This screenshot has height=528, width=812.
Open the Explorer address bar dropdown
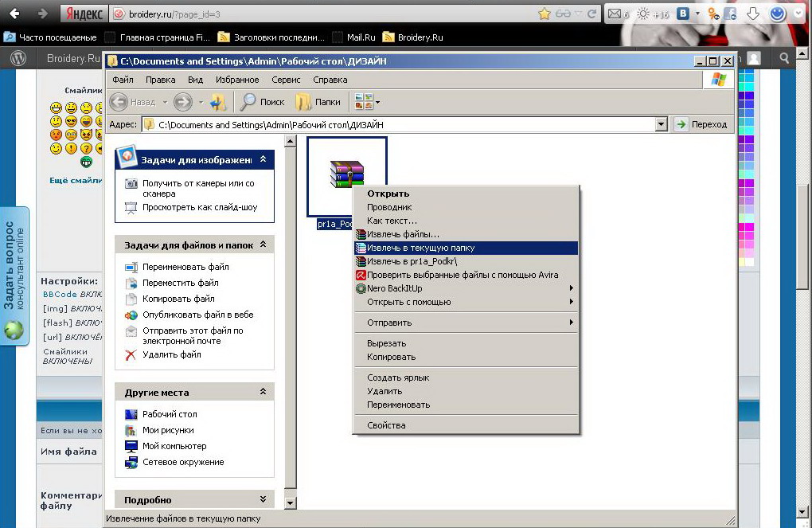(x=661, y=124)
